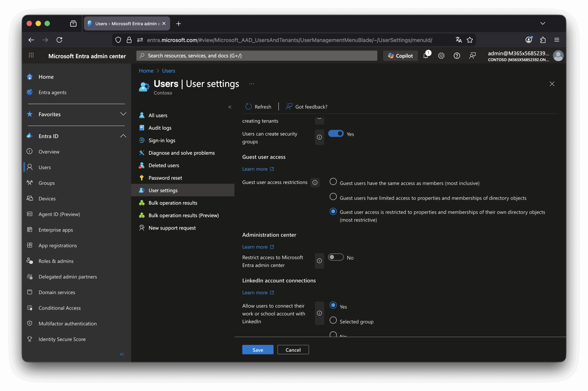
Task: Click the search resources input field
Action: 257,56
